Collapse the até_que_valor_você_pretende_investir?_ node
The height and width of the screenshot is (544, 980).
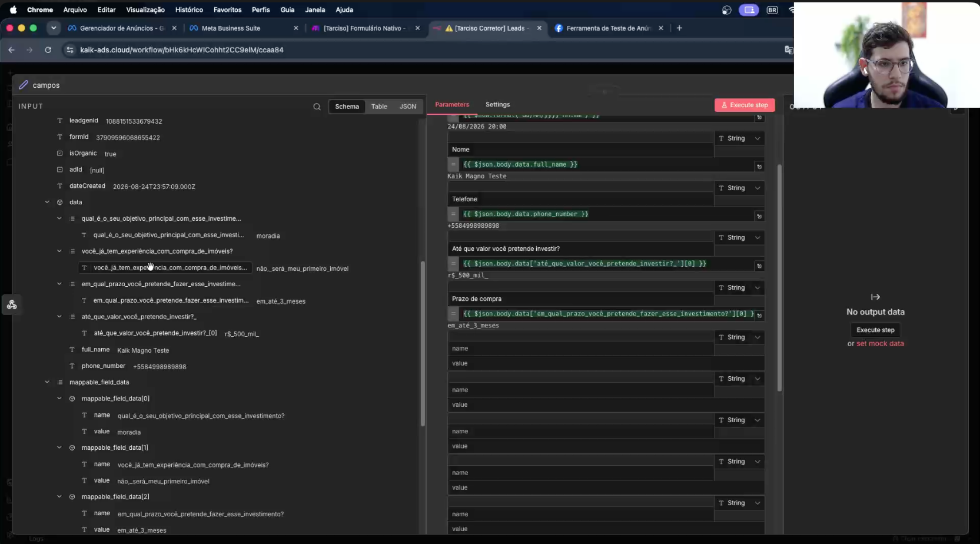(x=59, y=317)
